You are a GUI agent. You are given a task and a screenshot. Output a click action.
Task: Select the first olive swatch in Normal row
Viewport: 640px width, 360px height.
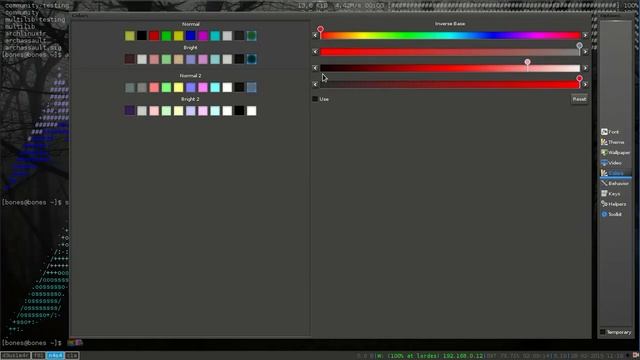coord(130,36)
